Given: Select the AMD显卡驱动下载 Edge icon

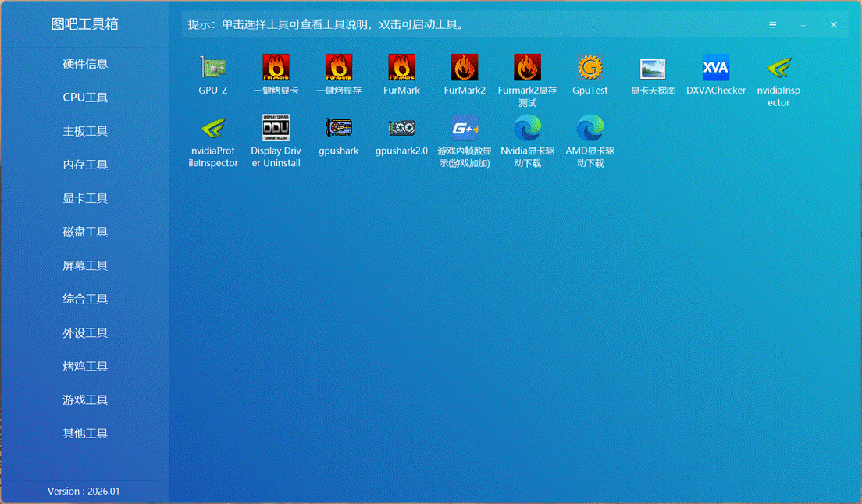Looking at the screenshot, I should pos(590,128).
